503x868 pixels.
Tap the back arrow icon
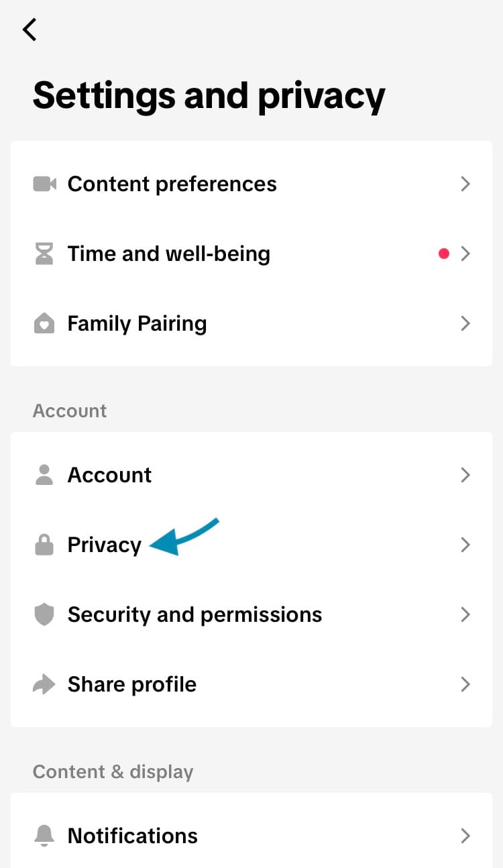coord(29,30)
